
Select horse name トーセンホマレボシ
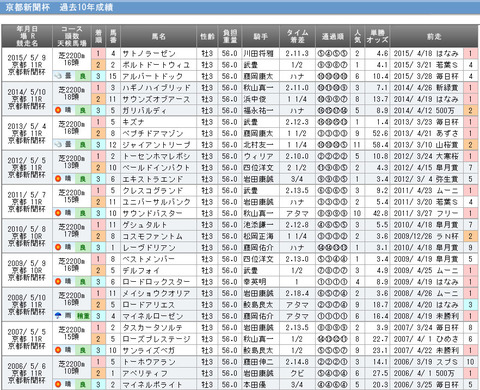(156, 156)
